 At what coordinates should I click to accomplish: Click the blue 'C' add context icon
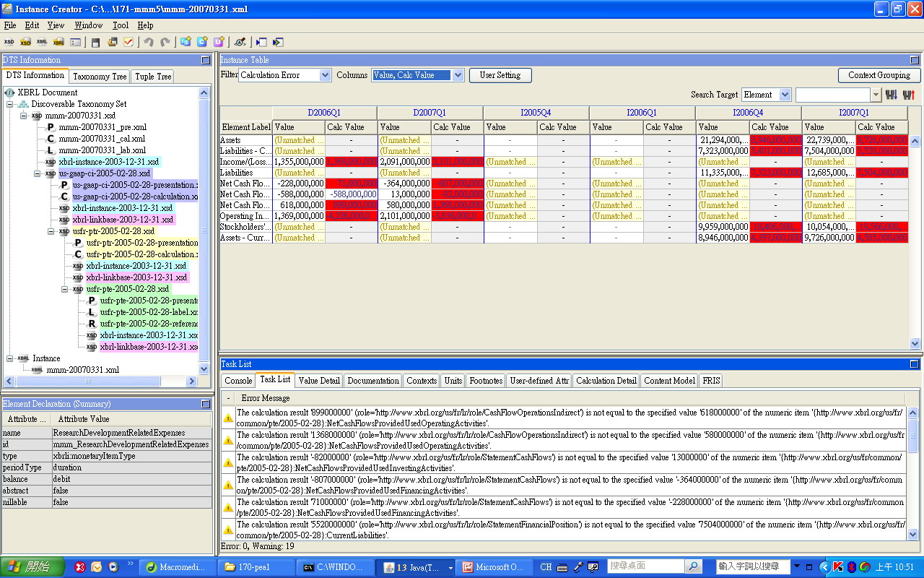[202, 43]
